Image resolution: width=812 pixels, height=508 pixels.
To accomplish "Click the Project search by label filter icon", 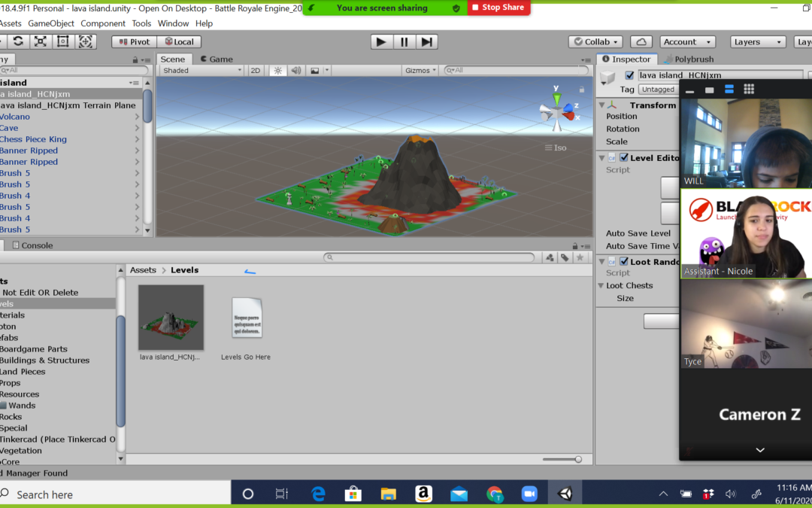I will 565,257.
